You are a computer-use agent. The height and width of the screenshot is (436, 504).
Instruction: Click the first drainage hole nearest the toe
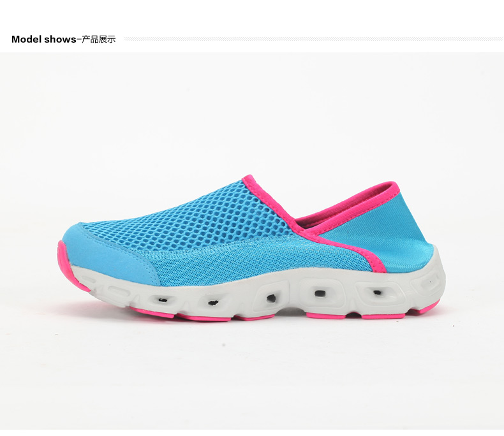(x=163, y=300)
